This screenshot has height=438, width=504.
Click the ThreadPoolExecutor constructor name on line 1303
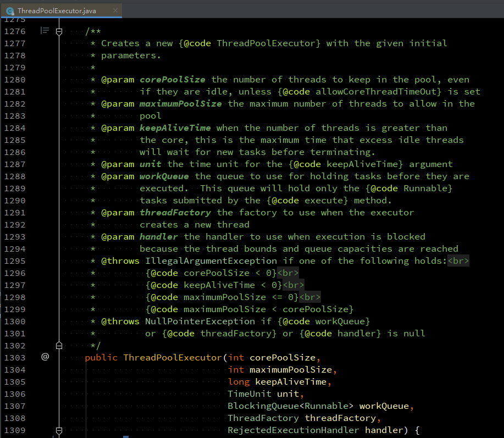[x=172, y=358]
